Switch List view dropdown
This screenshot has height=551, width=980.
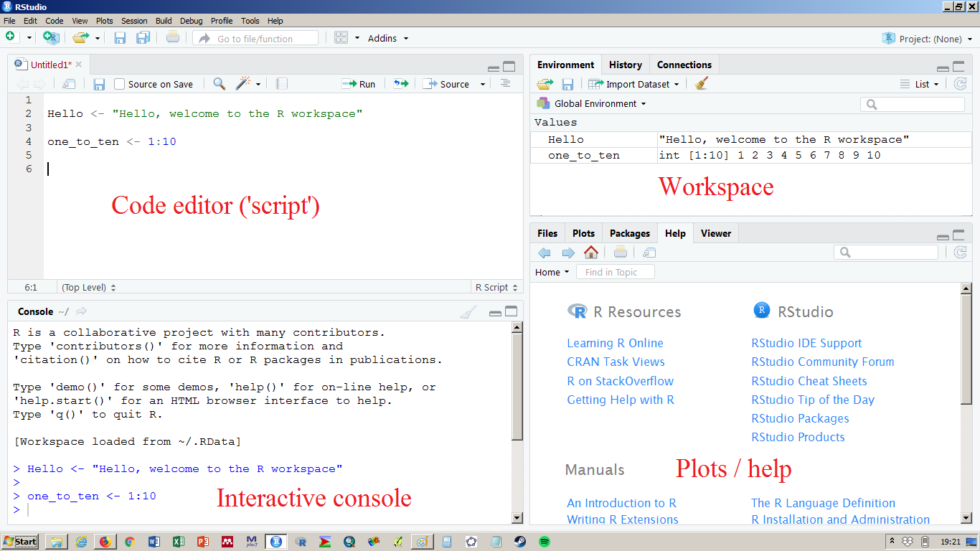click(920, 84)
